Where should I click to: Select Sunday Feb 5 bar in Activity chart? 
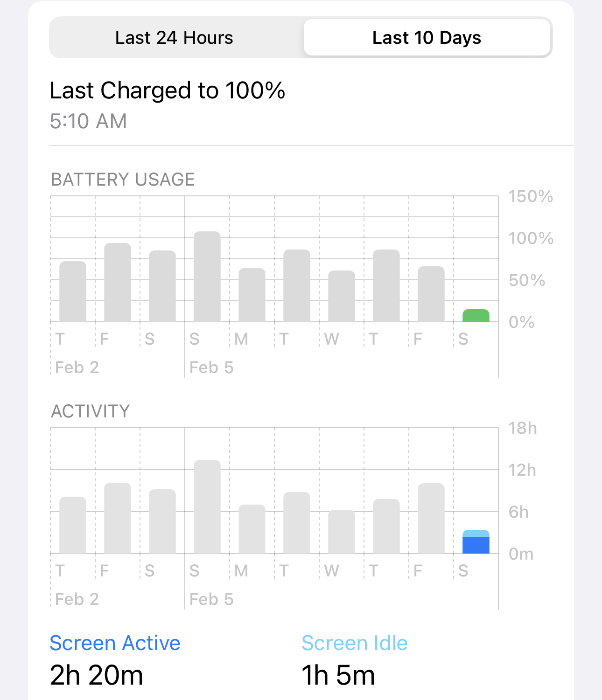click(x=207, y=507)
